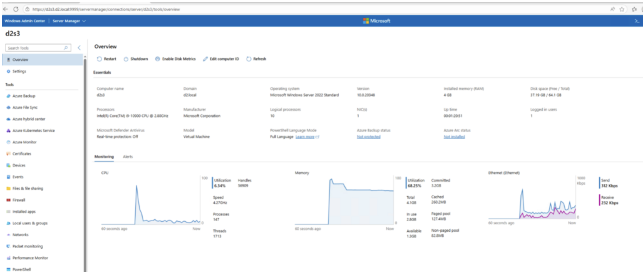Click the PowerShell Learn more link

point(305,137)
